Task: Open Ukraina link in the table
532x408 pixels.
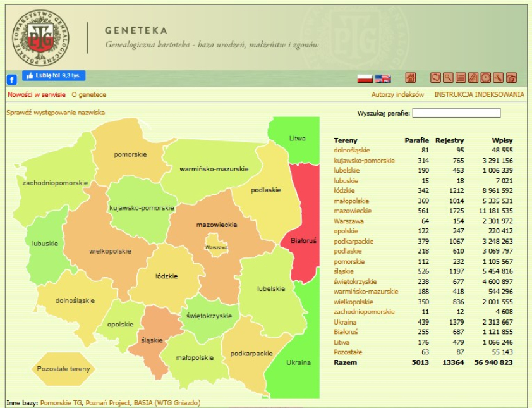Action: pyautogui.click(x=345, y=322)
